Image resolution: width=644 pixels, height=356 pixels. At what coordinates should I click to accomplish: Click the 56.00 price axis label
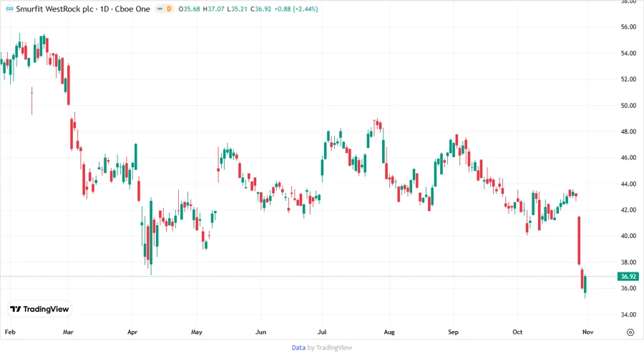pos(628,27)
